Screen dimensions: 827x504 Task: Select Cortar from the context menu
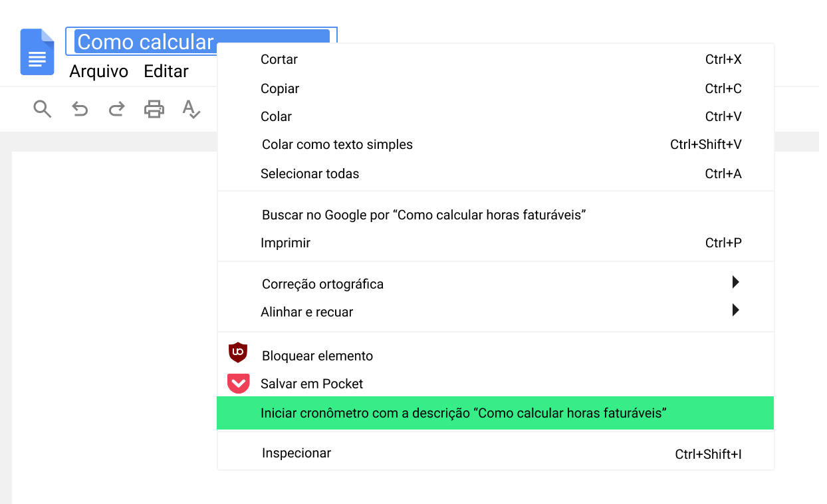tap(279, 59)
